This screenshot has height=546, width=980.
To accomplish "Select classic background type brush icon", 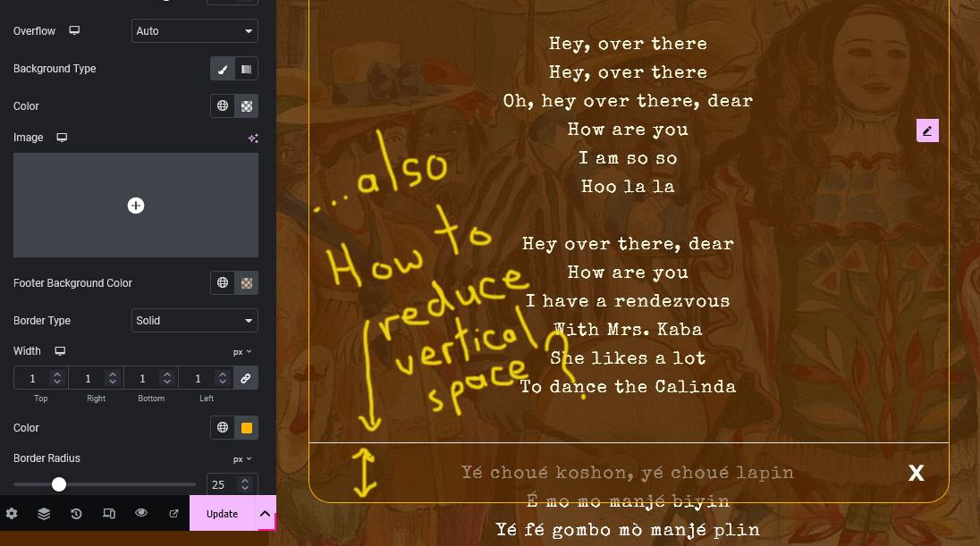I will (x=223, y=69).
